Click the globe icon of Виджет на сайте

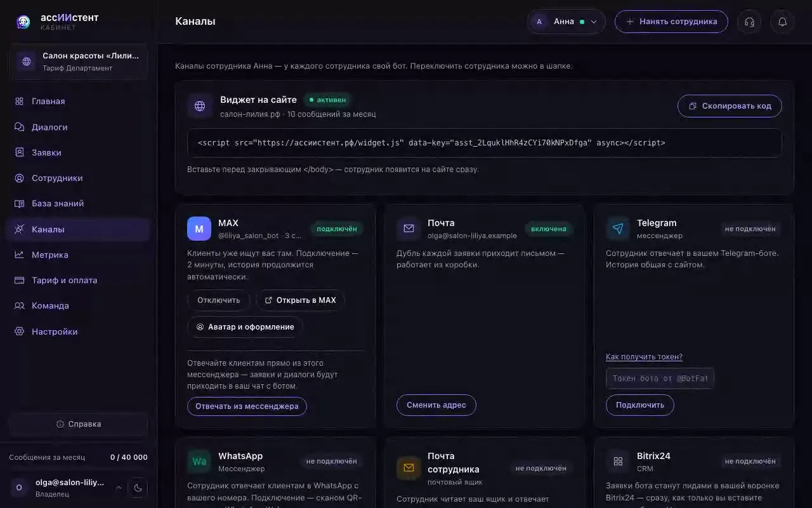coord(200,106)
